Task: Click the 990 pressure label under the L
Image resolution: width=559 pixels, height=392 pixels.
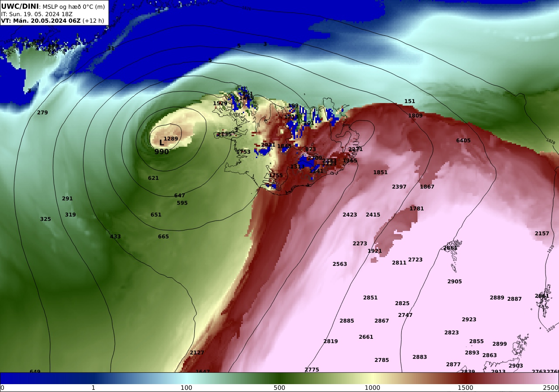Action: pyautogui.click(x=162, y=152)
